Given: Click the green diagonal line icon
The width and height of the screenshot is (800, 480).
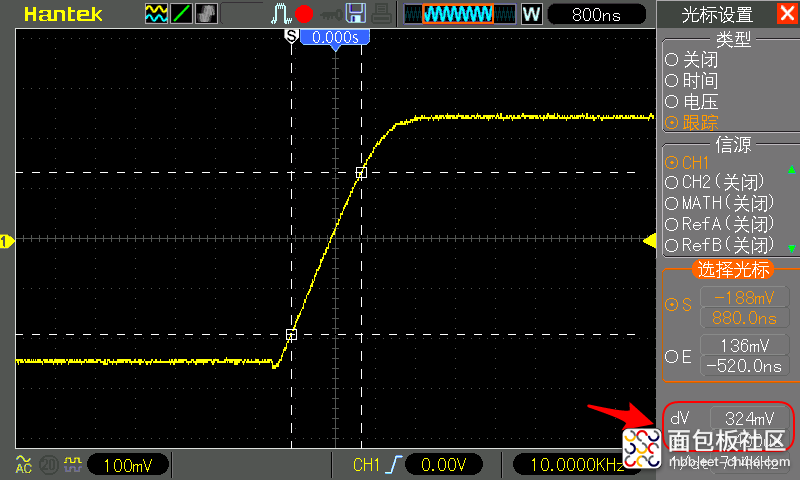Looking at the screenshot, I should click(x=181, y=14).
